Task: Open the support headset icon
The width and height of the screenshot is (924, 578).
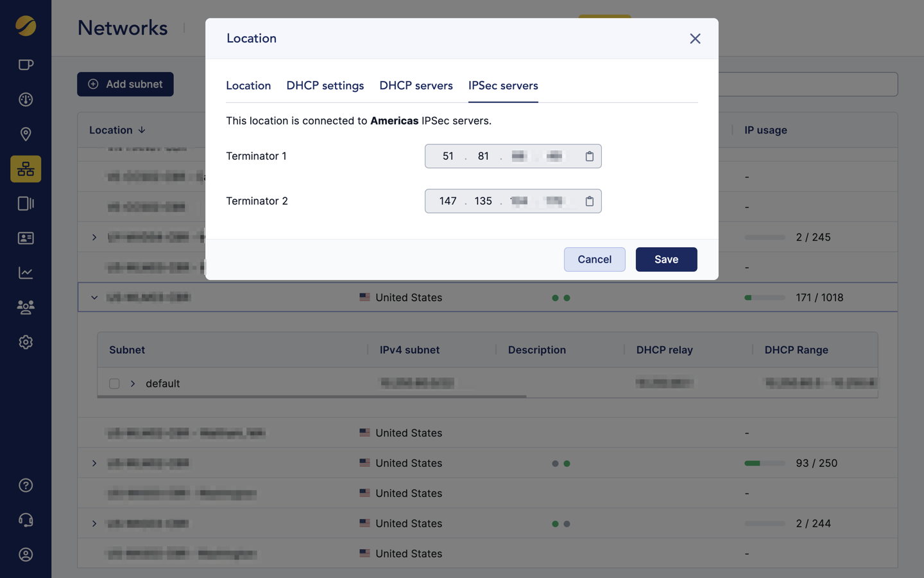Action: point(26,520)
